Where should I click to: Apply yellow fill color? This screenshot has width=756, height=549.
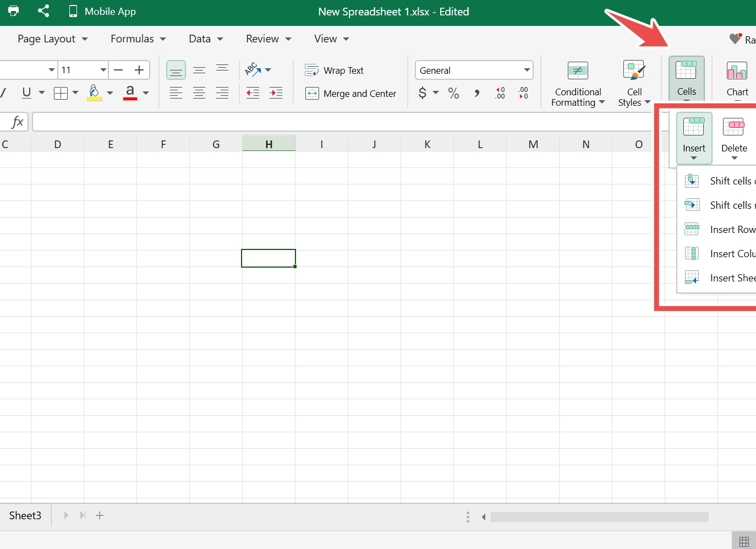coord(95,93)
